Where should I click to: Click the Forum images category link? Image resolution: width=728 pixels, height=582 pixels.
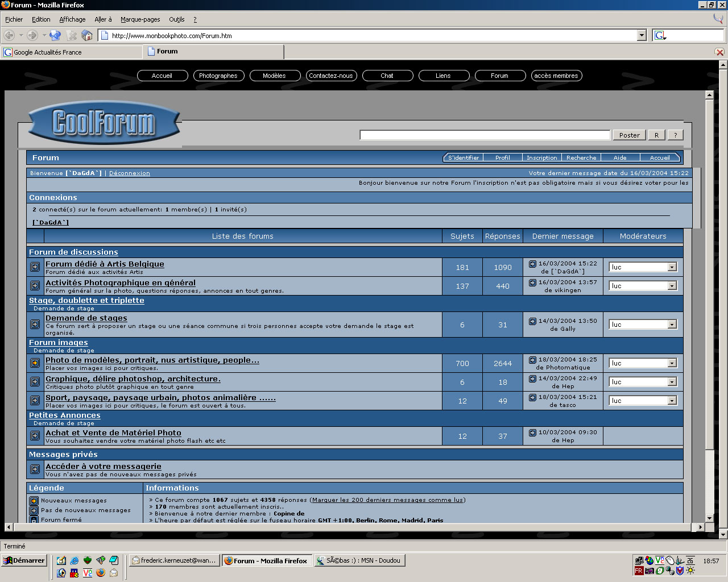[x=59, y=342]
